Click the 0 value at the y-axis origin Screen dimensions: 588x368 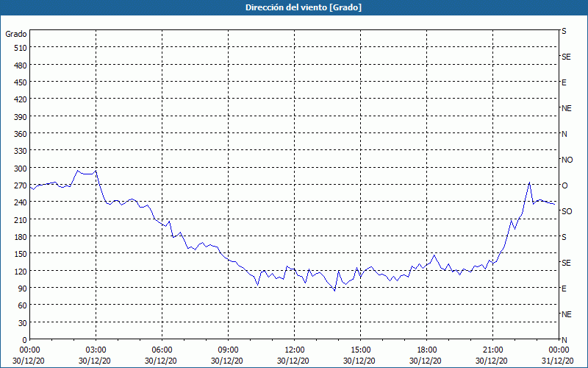[25, 340]
